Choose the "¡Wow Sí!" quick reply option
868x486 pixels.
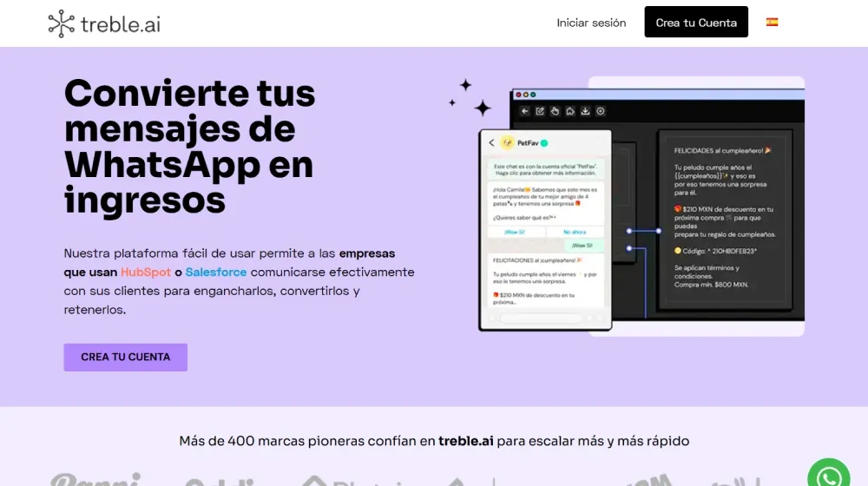point(516,232)
